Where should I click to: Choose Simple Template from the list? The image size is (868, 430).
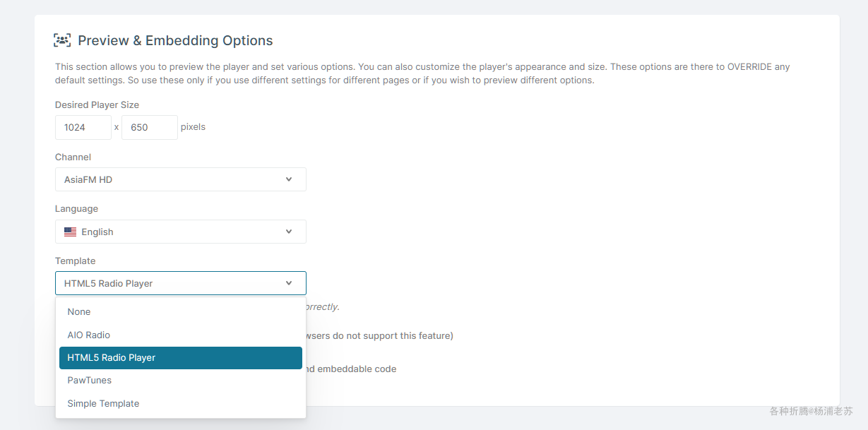click(x=103, y=403)
